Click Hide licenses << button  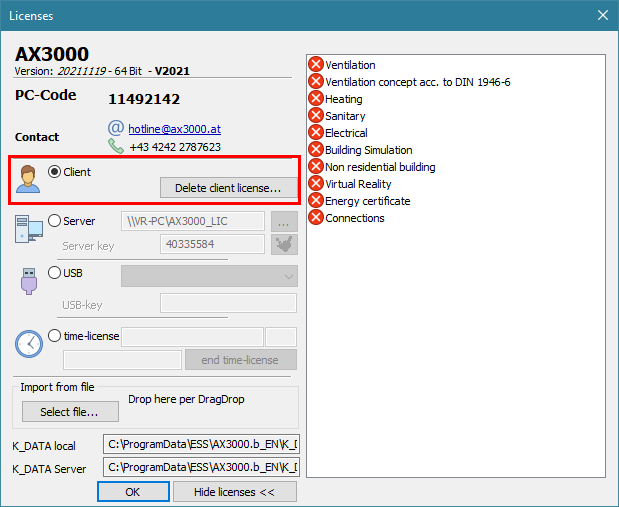234,492
